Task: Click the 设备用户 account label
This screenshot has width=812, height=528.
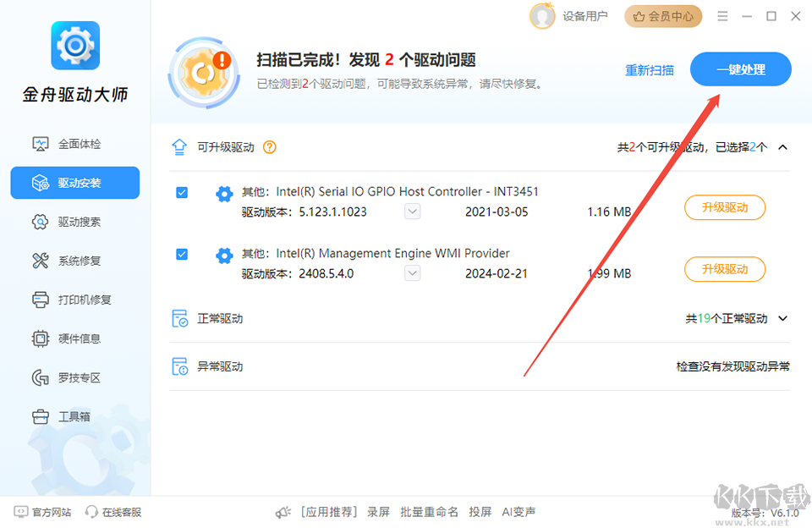Action: click(585, 16)
